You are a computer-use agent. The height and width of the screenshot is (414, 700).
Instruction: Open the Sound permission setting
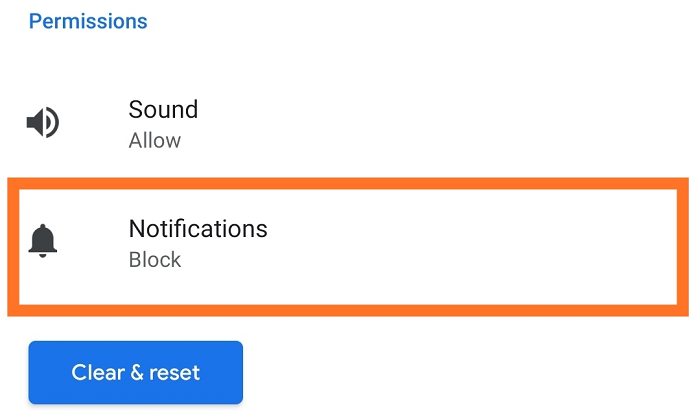tap(348, 123)
